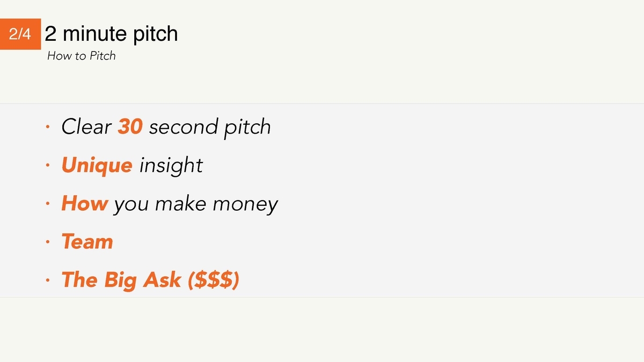The image size is (644, 362).
Task: Select the "2 minute pitch" slide title
Action: pyautogui.click(x=112, y=34)
